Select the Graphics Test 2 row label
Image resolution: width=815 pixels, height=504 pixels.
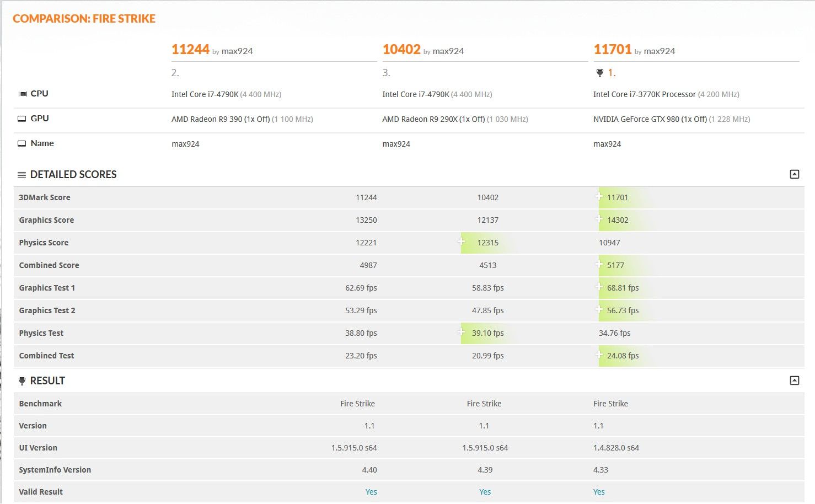click(x=47, y=310)
